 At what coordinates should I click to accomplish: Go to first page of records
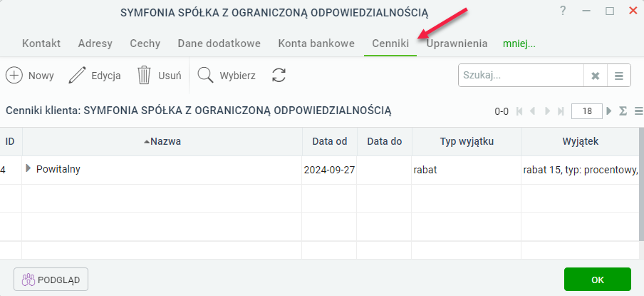(519, 111)
